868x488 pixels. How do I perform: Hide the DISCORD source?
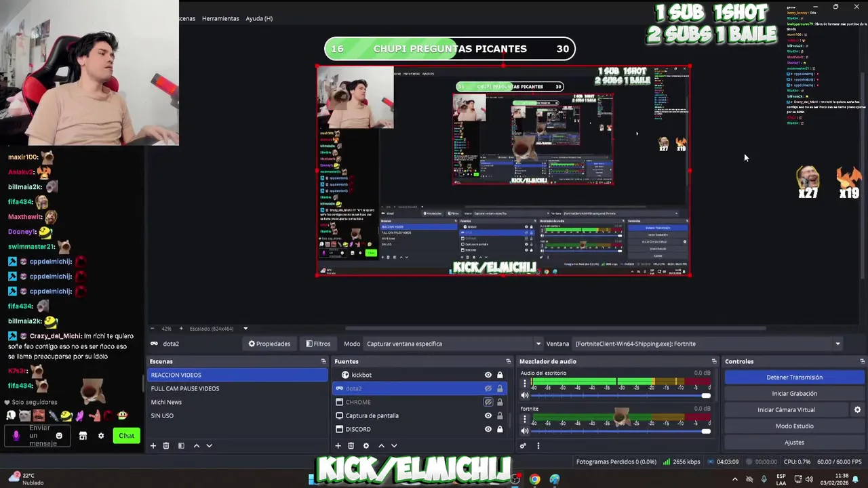click(x=488, y=429)
